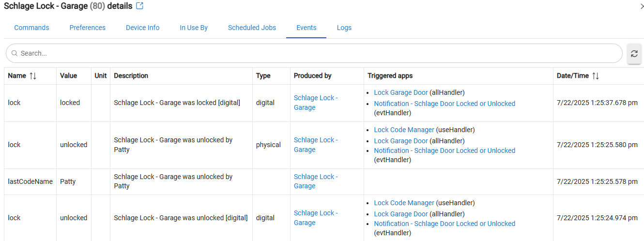The image size is (644, 241).
Task: Open Notification app link in first event row
Action: (x=444, y=104)
